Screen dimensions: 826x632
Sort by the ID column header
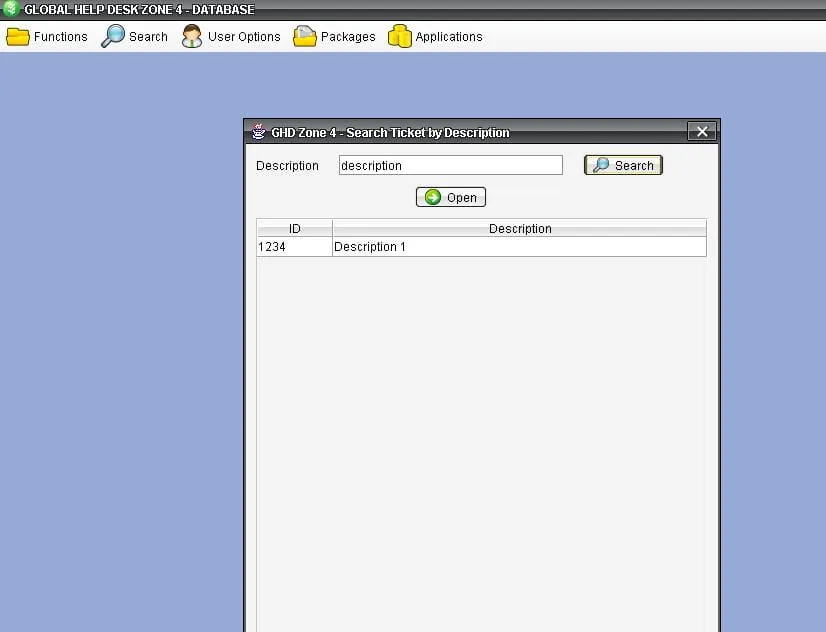point(294,228)
